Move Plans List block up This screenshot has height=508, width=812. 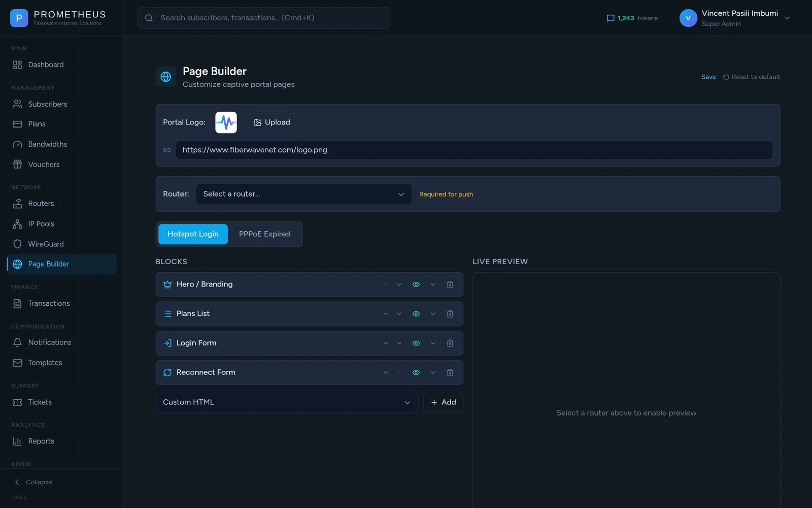[x=386, y=314]
